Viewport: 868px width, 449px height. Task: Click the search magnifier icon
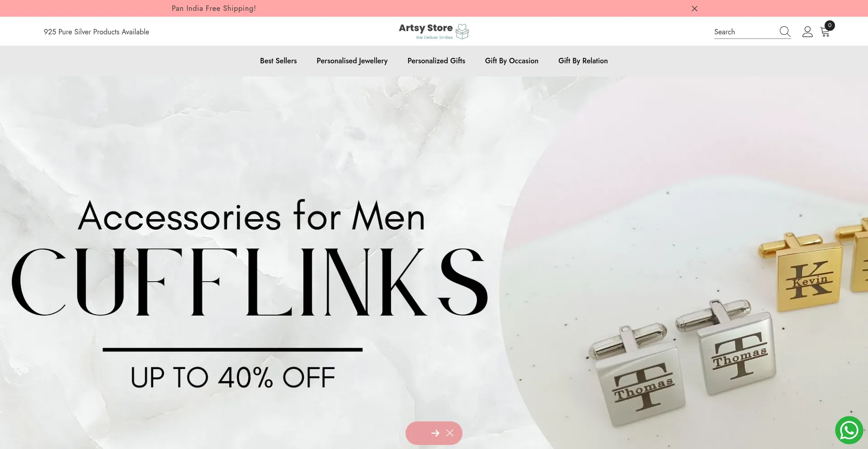[785, 32]
